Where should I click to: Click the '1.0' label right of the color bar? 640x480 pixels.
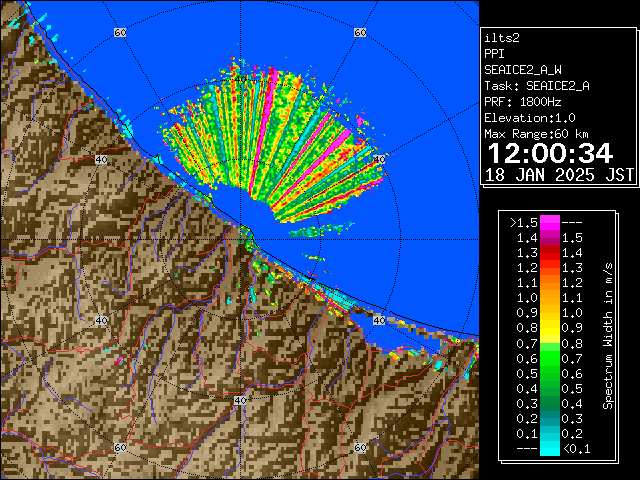pos(572,313)
